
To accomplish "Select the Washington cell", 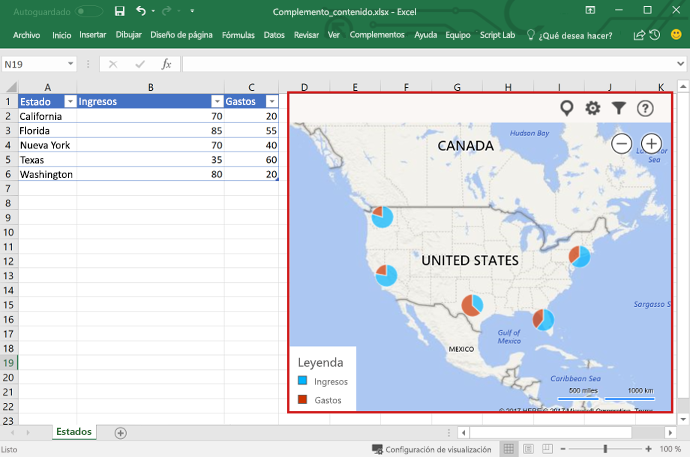I will click(x=48, y=174).
